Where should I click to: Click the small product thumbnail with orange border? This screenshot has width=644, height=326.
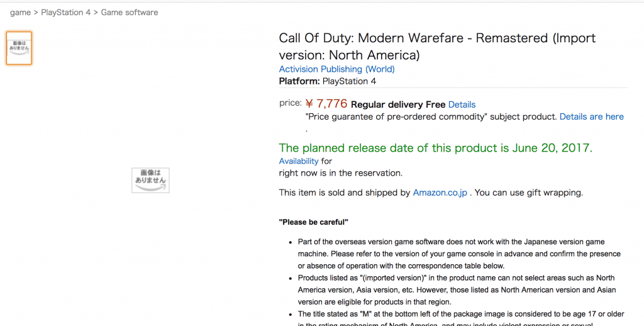[x=19, y=48]
